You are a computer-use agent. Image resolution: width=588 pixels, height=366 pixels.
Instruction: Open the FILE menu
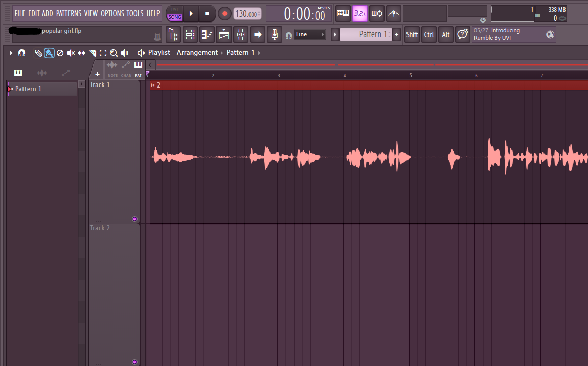pyautogui.click(x=20, y=13)
